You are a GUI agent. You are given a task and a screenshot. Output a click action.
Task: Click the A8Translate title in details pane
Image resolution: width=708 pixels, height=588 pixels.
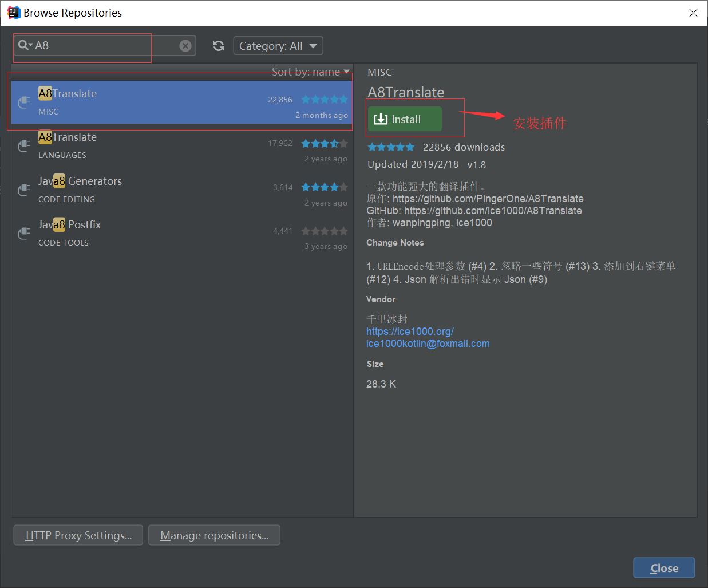pyautogui.click(x=406, y=92)
